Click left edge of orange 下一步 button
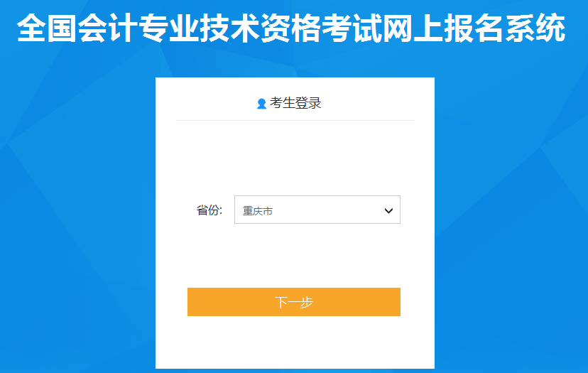This screenshot has width=588, height=373. pos(192,302)
